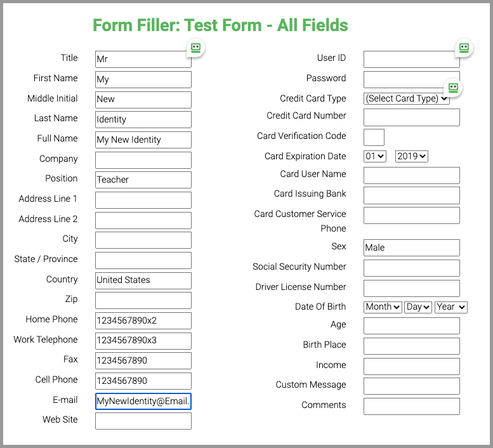Click the "Date Of Birth" label
Image resolution: width=493 pixels, height=448 pixels.
[320, 306]
